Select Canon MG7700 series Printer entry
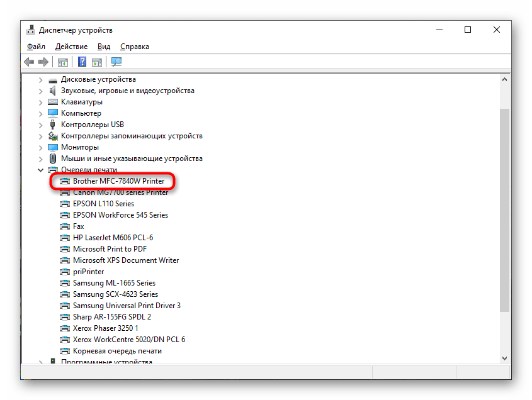Image resolution: width=532 pixels, height=400 pixels. click(x=120, y=192)
